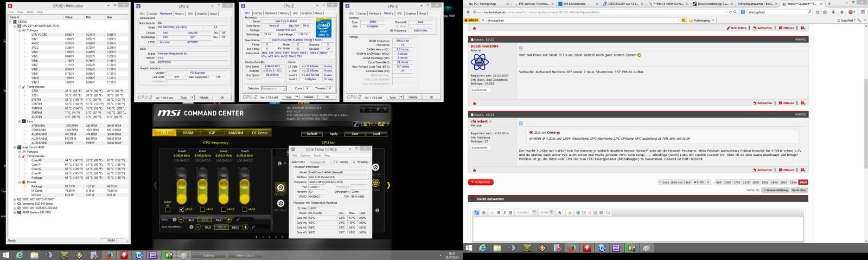This screenshot has width=868, height=260.
Task: Expand AMD Radeon HD 7970 node
Action: (16, 212)
